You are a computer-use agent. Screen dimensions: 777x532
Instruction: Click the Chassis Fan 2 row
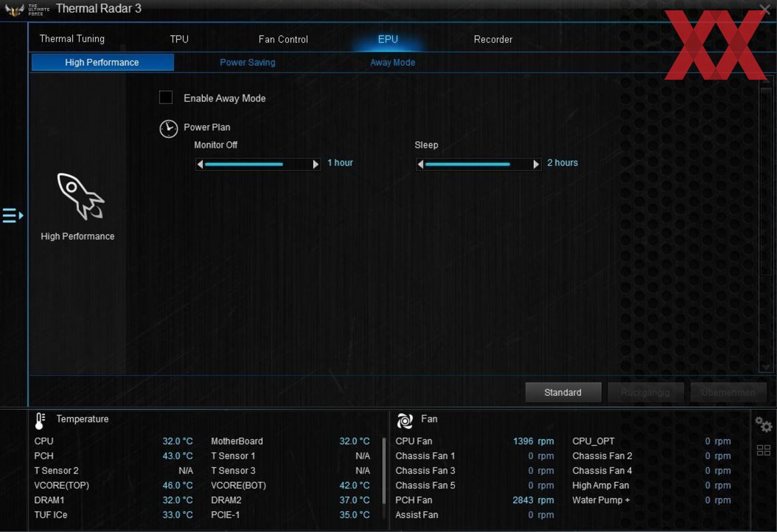click(x=651, y=456)
